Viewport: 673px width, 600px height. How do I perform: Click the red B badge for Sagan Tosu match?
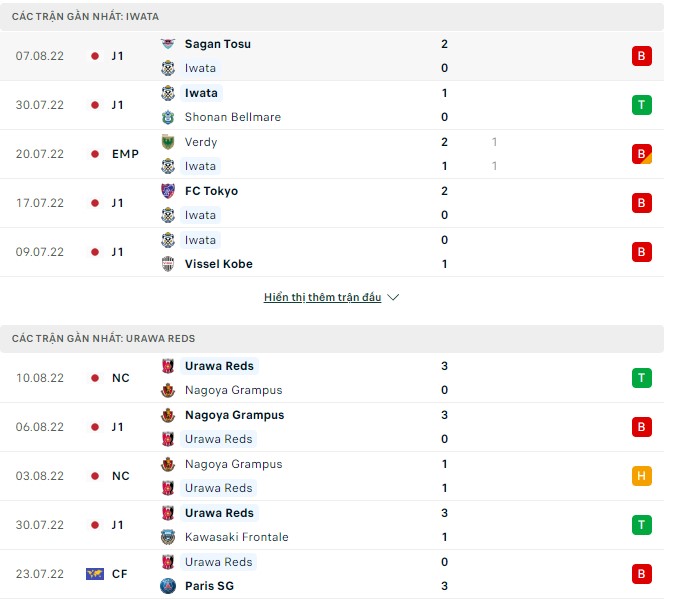(641, 56)
